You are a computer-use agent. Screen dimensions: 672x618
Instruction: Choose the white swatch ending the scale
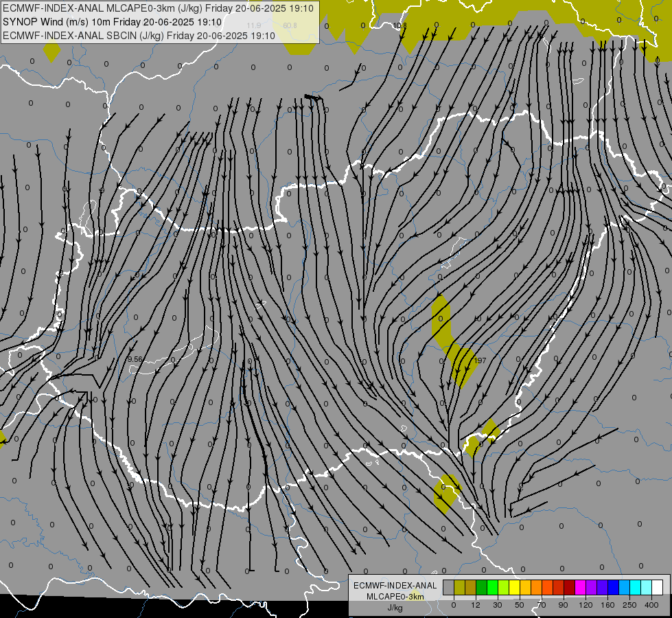tap(658, 588)
